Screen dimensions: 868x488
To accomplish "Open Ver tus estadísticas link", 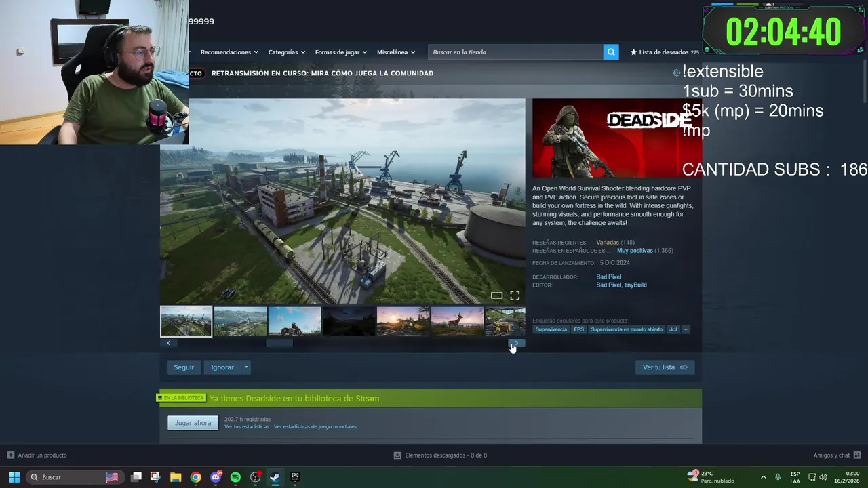I will [x=247, y=427].
